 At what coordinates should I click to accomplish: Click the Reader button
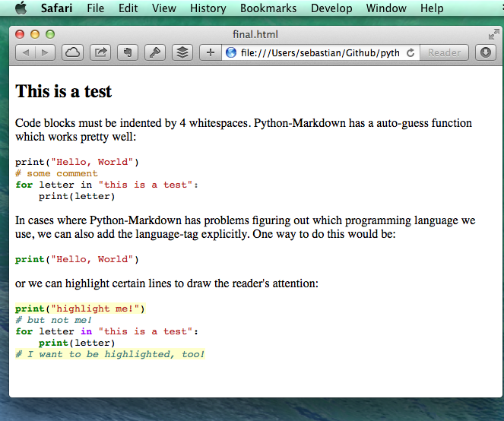[x=444, y=52]
